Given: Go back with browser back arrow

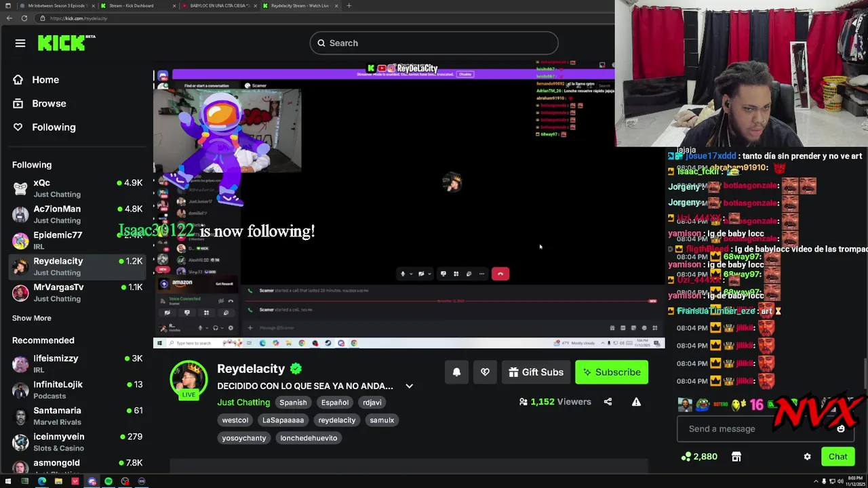Looking at the screenshot, I should pos(9,18).
